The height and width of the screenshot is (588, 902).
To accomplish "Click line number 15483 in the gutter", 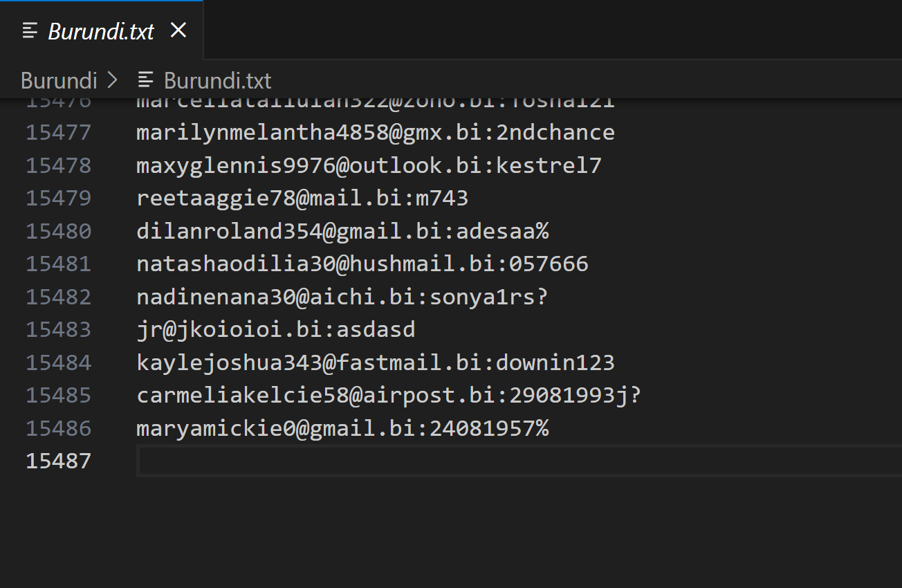I will pyautogui.click(x=58, y=329).
